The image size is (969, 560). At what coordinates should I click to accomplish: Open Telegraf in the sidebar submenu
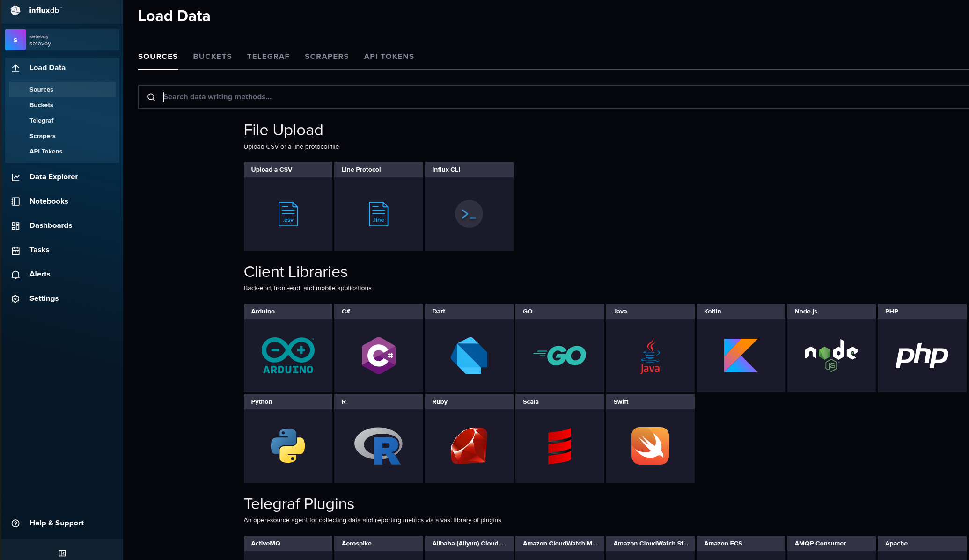41,121
